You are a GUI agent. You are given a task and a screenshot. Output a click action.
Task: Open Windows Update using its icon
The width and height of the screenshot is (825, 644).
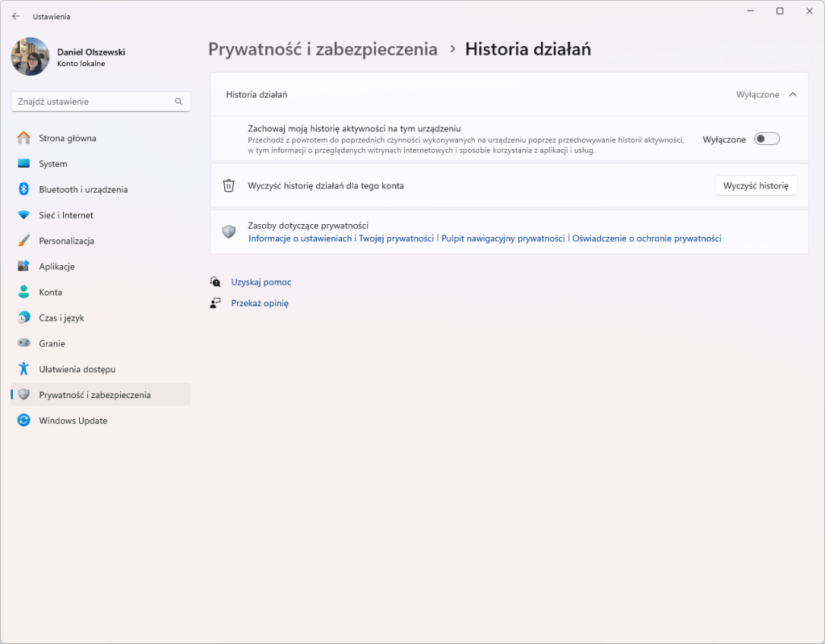coord(24,420)
